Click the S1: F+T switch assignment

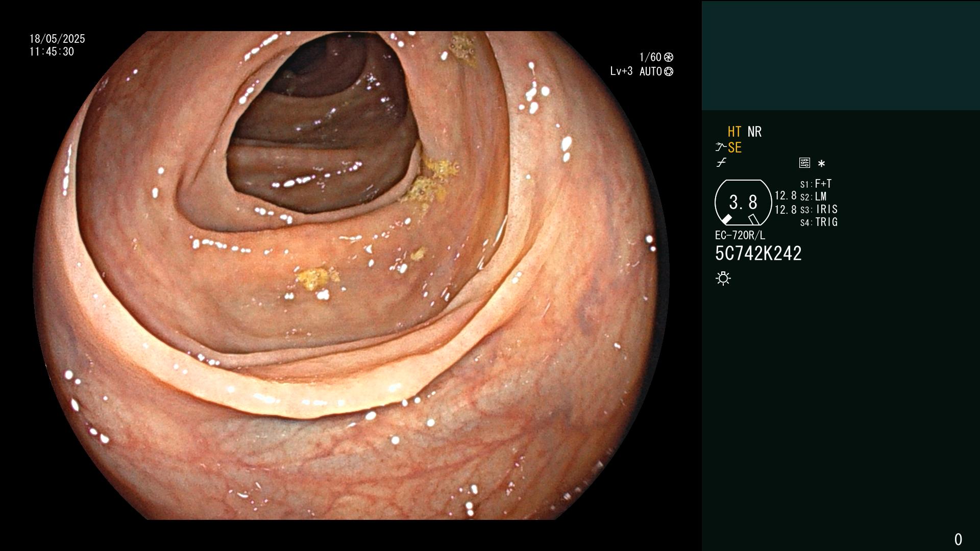click(816, 184)
